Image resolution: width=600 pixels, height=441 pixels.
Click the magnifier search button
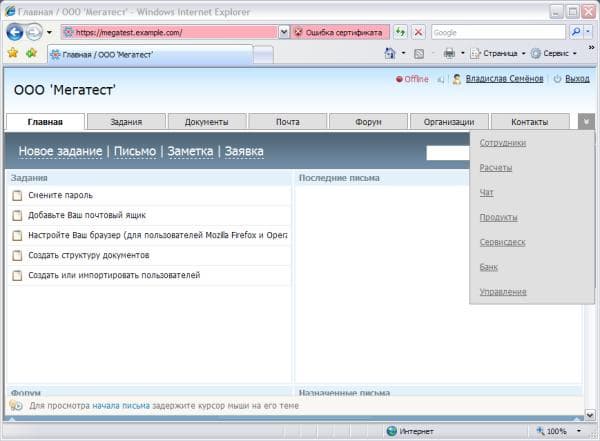576,32
